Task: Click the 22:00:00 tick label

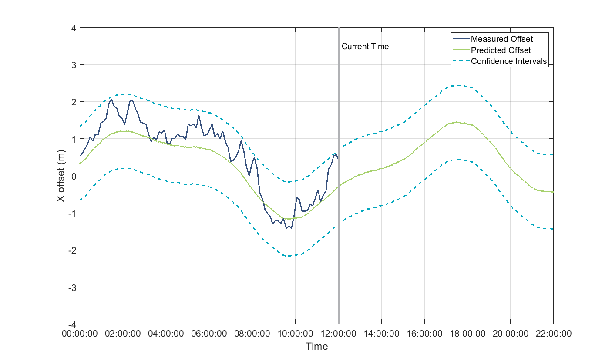Action: tap(553, 333)
